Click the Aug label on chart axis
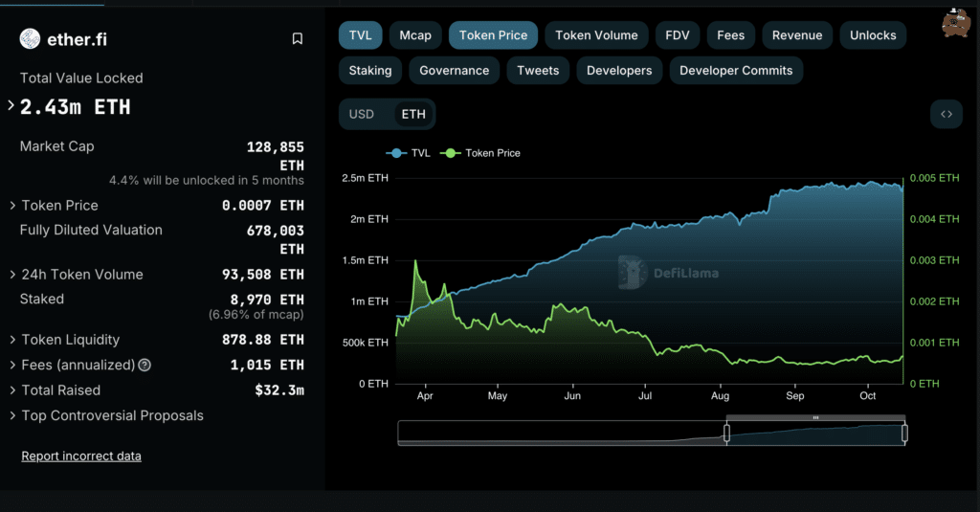This screenshot has height=512, width=980. 720,395
